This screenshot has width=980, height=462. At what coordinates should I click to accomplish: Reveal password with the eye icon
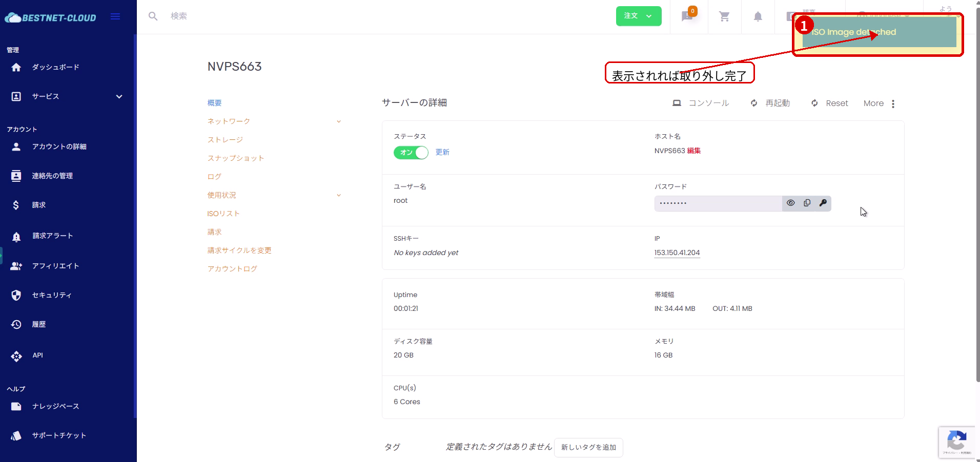(790, 203)
